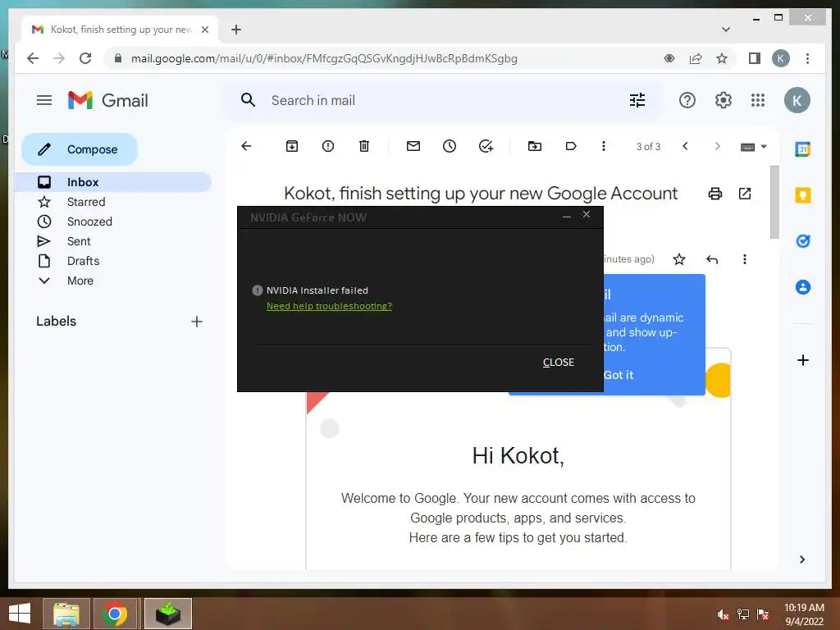Screen dimensions: 840x630
Task: Get add-ons plus icon in side panel
Action: pyautogui.click(x=802, y=360)
